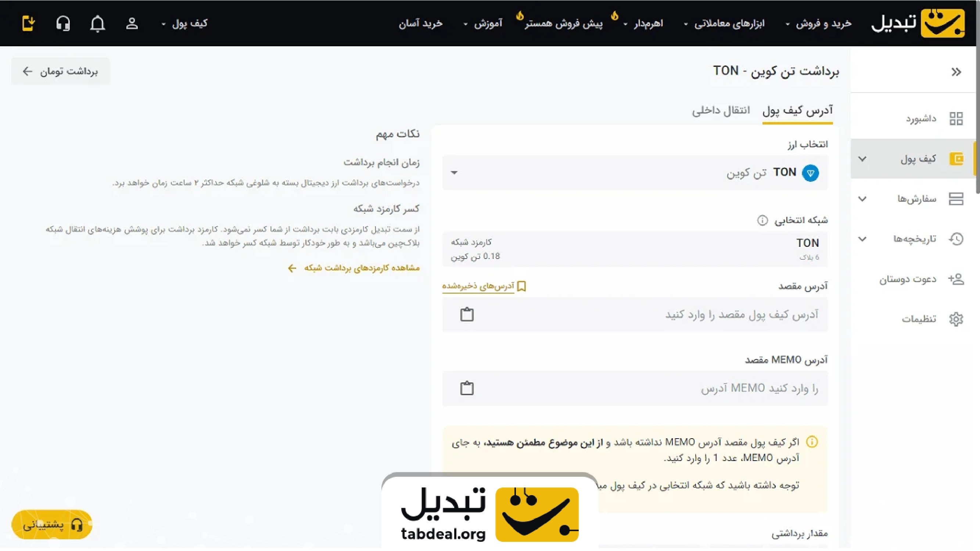Open the آموزش header menu
Viewport: 980px width, 551px height.
coord(483,24)
